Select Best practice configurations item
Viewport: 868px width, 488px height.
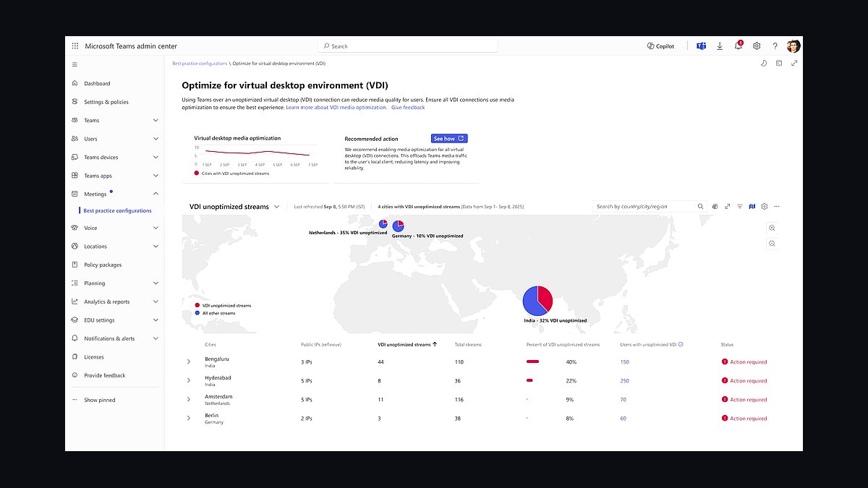tap(117, 210)
